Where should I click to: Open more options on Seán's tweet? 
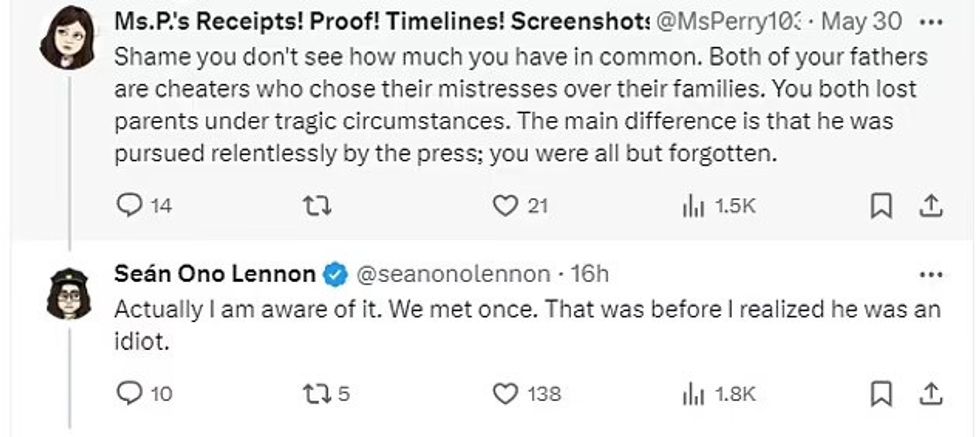pos(929,274)
